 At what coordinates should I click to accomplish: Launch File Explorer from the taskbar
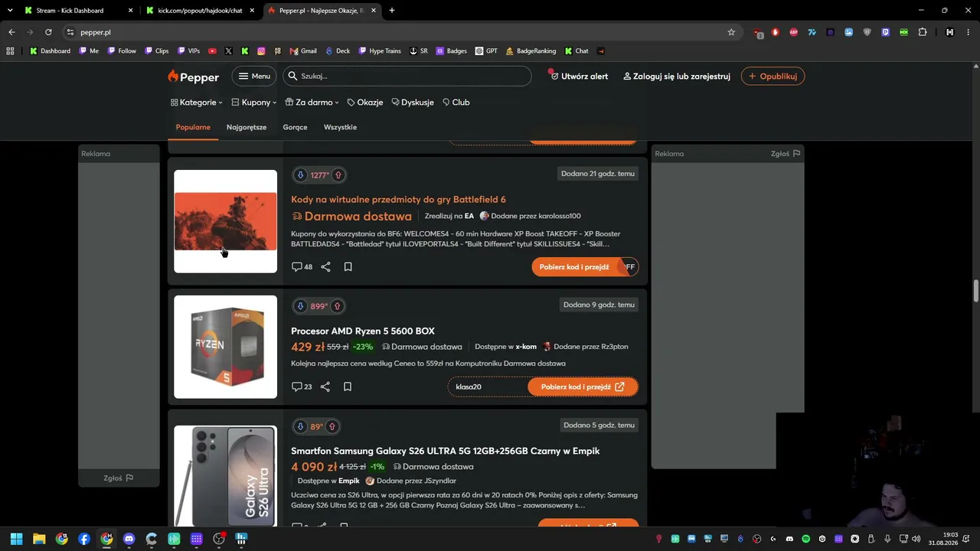tap(39, 539)
